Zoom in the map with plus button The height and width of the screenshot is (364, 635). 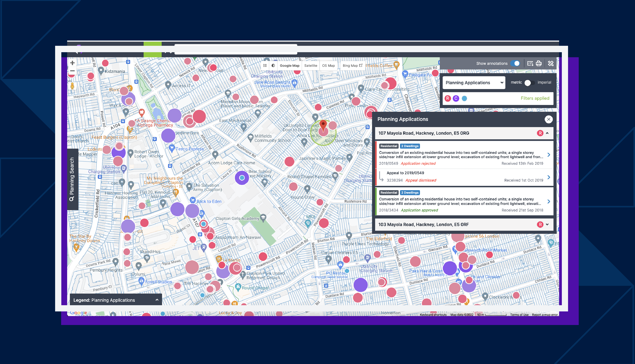click(x=72, y=63)
